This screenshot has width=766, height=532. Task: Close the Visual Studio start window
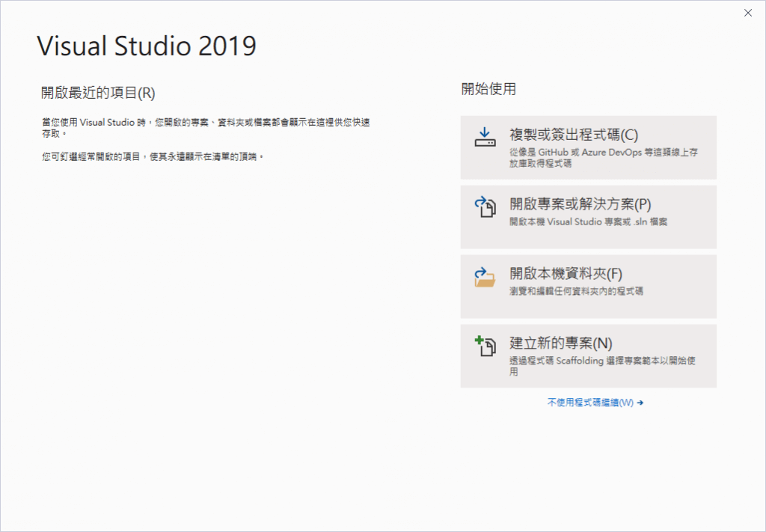point(747,13)
